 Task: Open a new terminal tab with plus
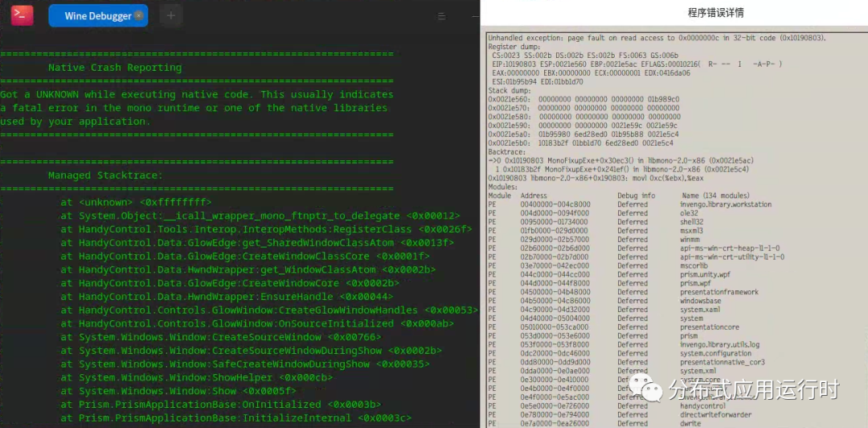click(x=171, y=15)
